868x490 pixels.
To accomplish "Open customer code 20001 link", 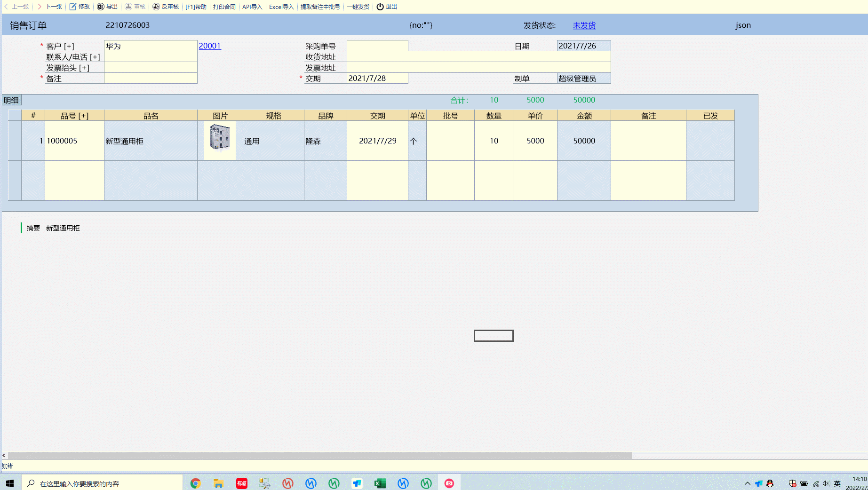I will pyautogui.click(x=209, y=46).
